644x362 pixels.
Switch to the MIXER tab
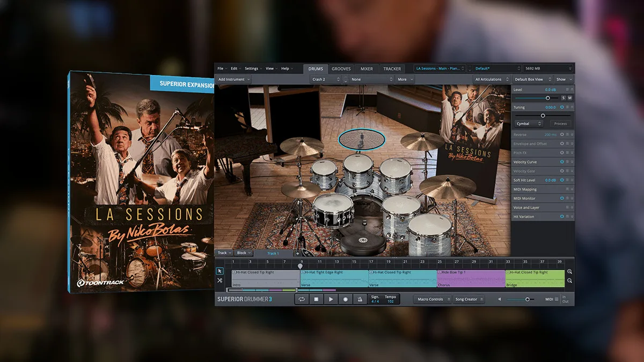(x=367, y=69)
